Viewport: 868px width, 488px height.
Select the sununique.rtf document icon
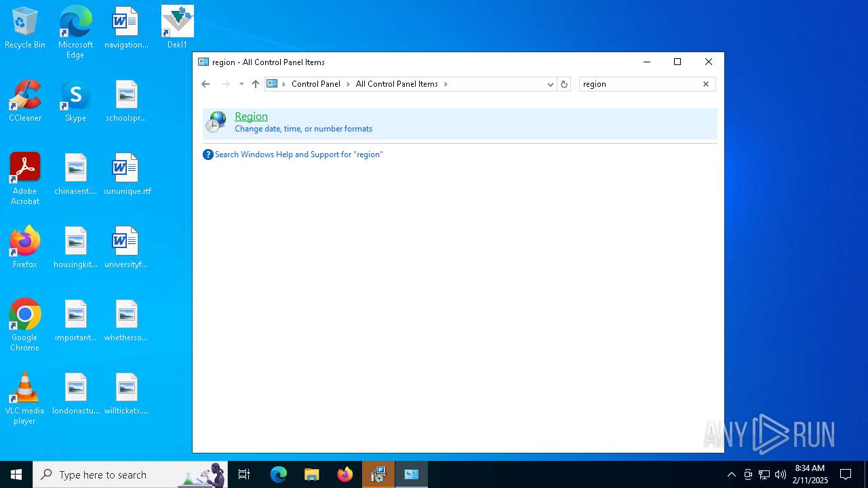126,175
